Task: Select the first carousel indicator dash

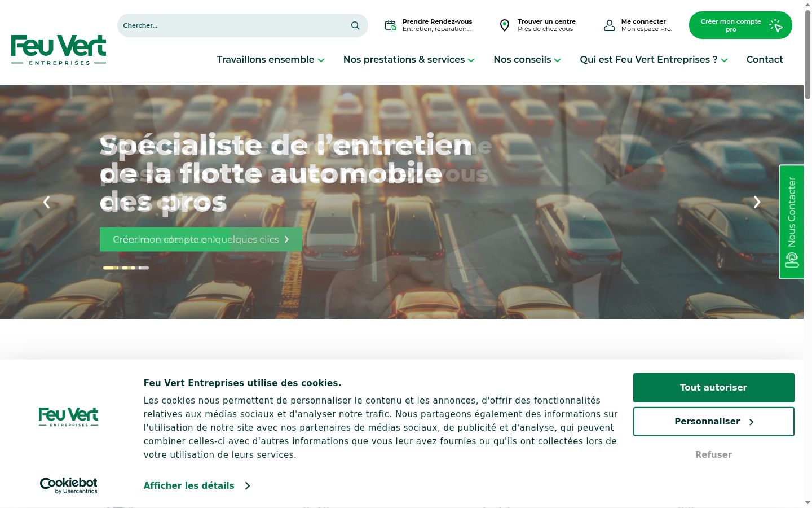Action: tap(111, 268)
